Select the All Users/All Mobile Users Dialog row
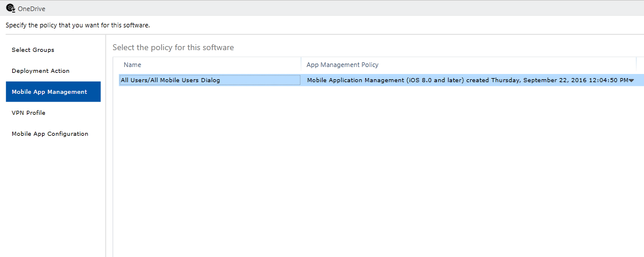The width and height of the screenshot is (644, 257). [x=381, y=80]
